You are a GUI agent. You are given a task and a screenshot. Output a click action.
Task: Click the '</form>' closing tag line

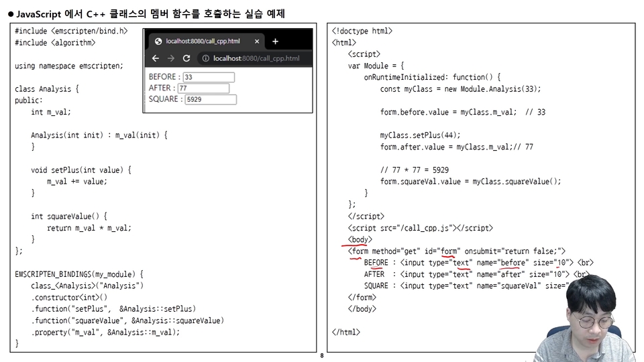[362, 297]
